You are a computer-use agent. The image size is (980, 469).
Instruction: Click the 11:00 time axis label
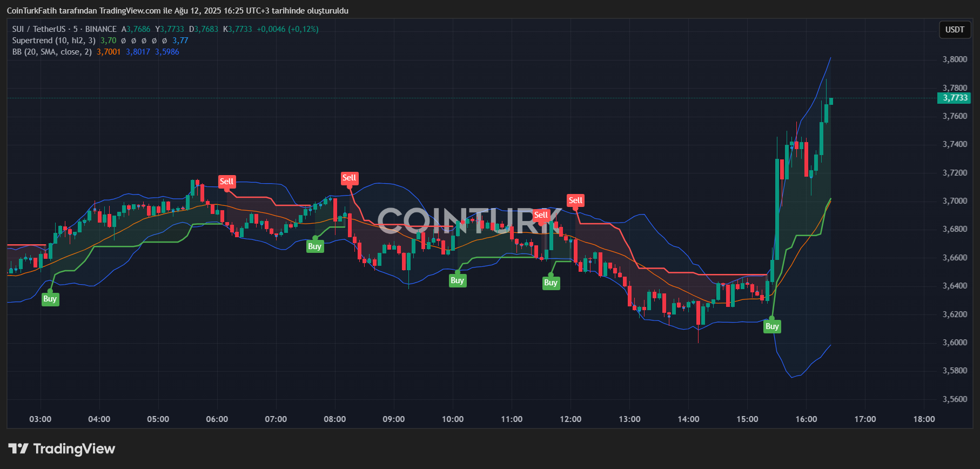pos(512,419)
